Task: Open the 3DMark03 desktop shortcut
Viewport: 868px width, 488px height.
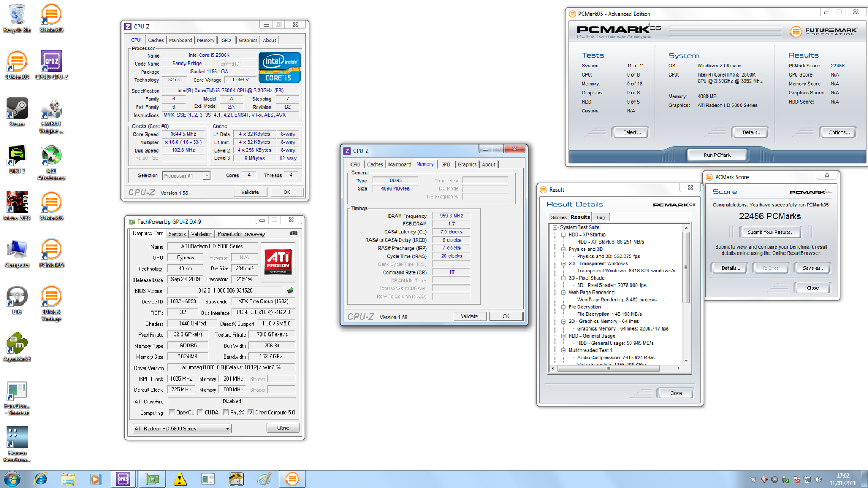Action: [17, 65]
